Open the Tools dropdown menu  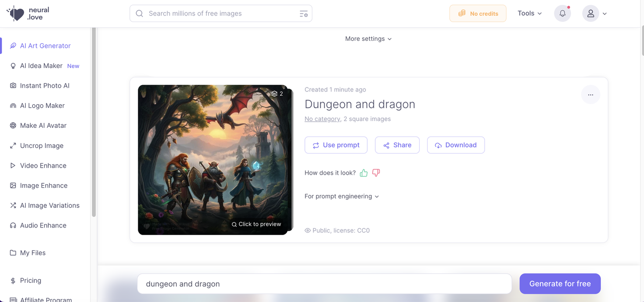(x=530, y=14)
